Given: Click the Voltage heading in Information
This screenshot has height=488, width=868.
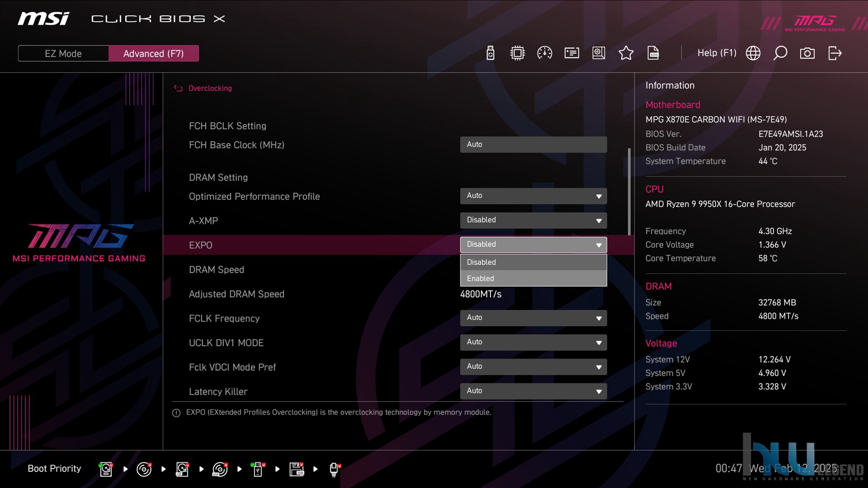Looking at the screenshot, I should click(661, 344).
